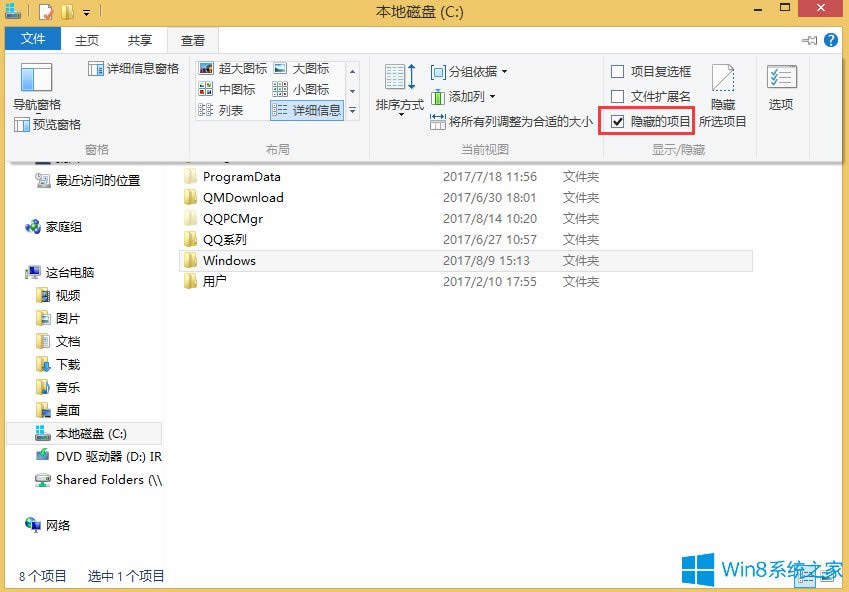
Task: Click the Navigation pane button
Action: [x=35, y=88]
